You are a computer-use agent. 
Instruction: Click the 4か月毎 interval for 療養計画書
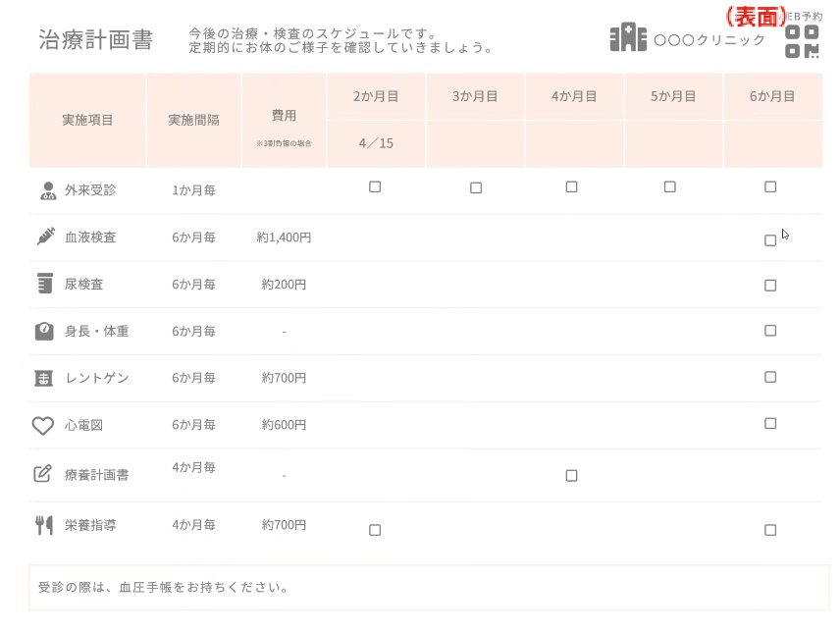tap(193, 467)
